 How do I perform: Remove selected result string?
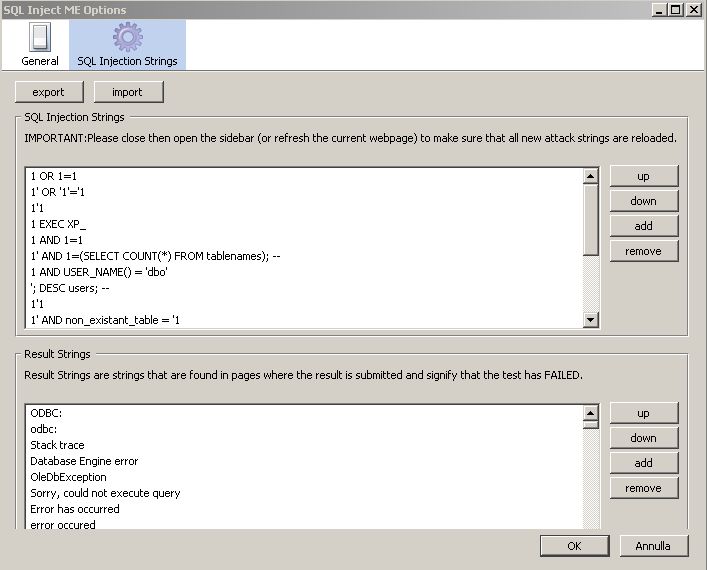pos(643,488)
